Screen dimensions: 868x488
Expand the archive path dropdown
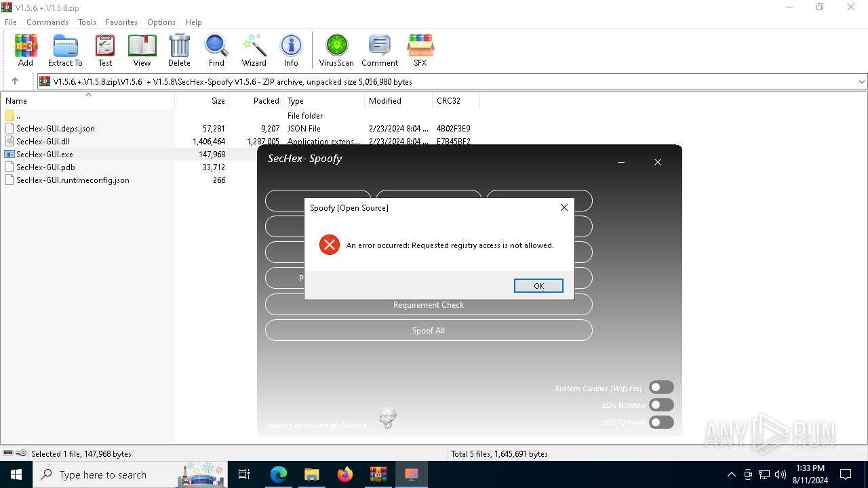click(x=861, y=81)
